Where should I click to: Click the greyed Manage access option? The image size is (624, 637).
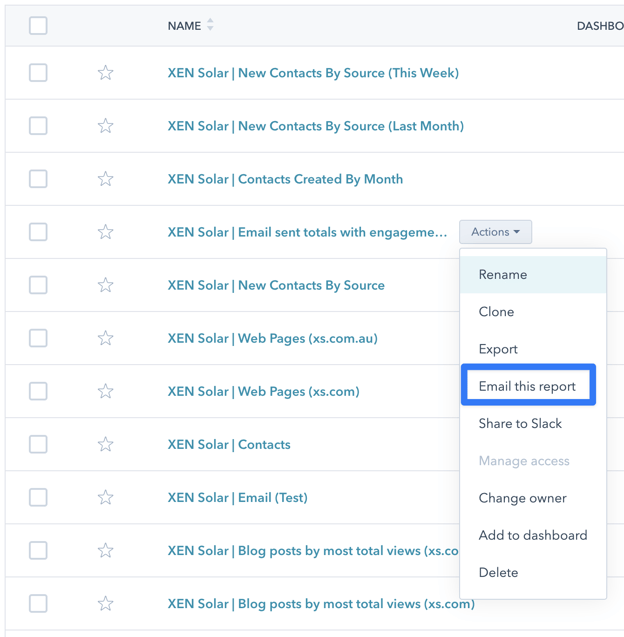533,461
